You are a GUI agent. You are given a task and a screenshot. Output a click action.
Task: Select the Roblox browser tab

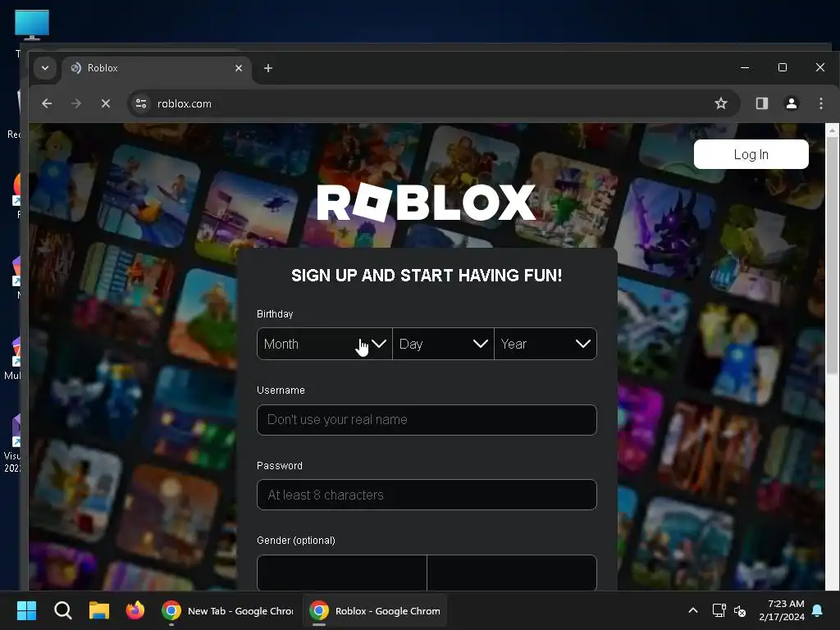pyautogui.click(x=157, y=68)
